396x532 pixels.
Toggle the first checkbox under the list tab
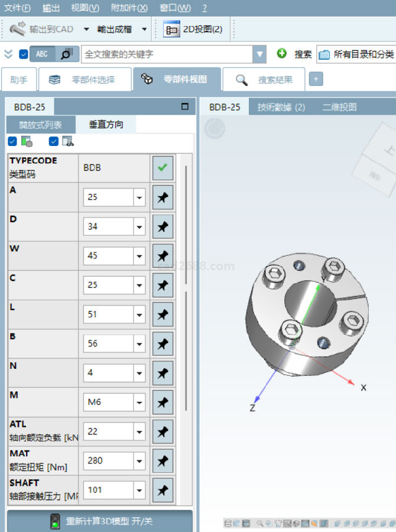pos(12,141)
